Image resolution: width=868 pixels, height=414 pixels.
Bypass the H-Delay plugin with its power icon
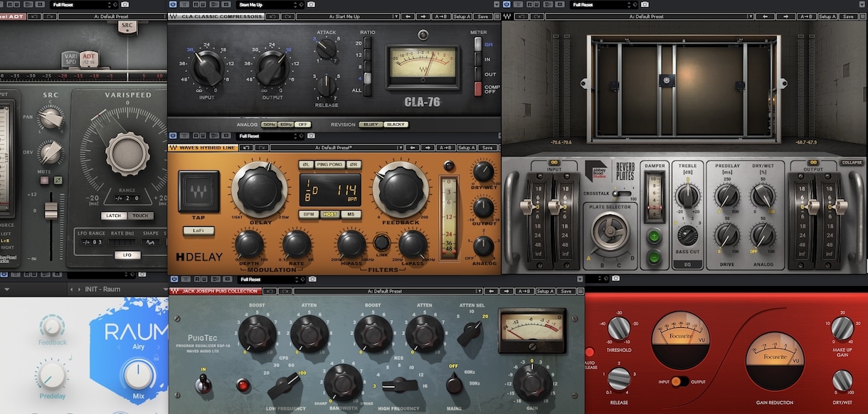point(173,135)
